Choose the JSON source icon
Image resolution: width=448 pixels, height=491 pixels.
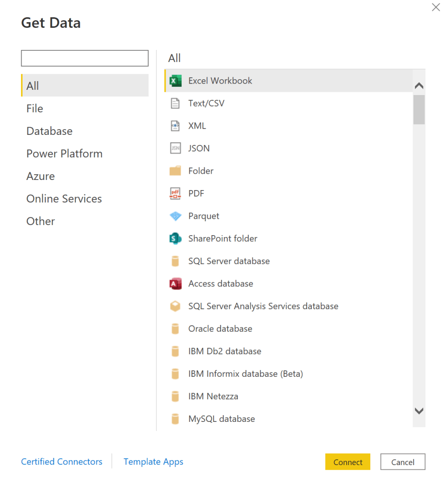pos(176,148)
